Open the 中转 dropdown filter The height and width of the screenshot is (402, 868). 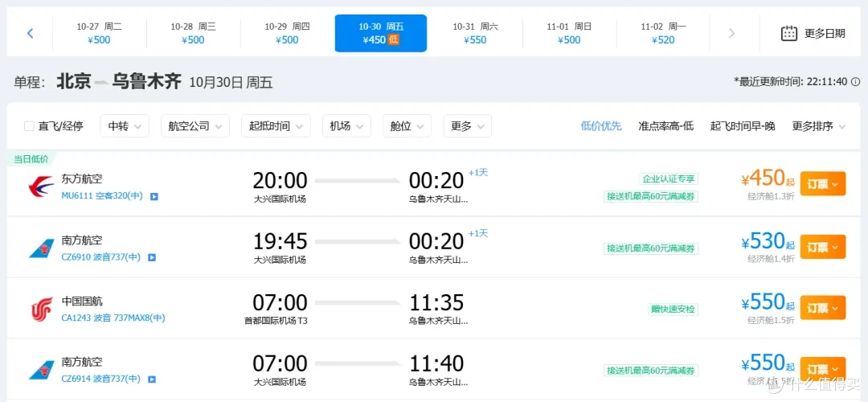[125, 126]
